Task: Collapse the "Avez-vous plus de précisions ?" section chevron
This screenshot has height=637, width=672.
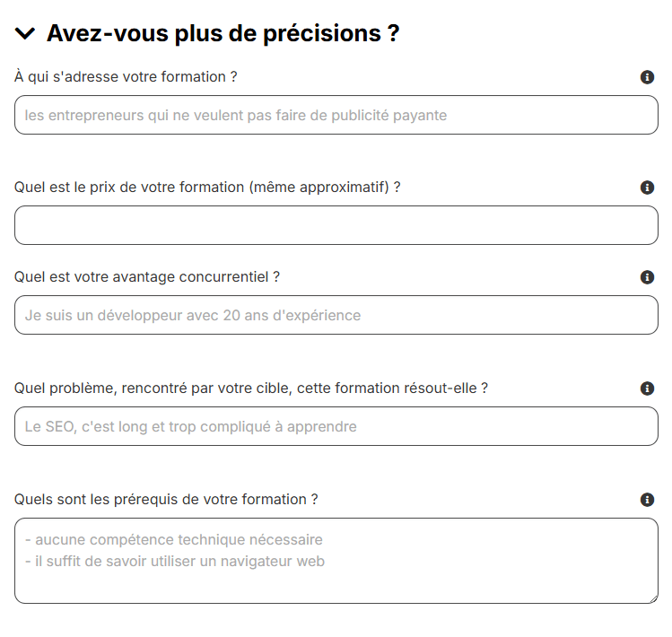Action: point(25,34)
